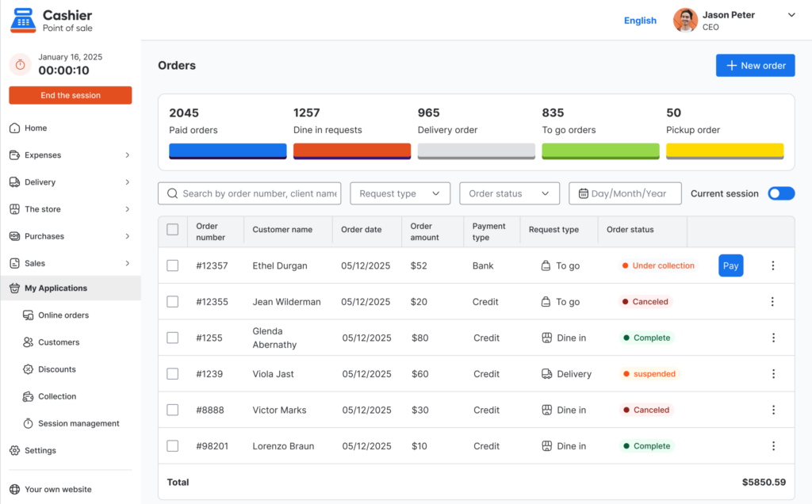The width and height of the screenshot is (812, 504).
Task: Open the Order status dropdown
Action: point(509,193)
